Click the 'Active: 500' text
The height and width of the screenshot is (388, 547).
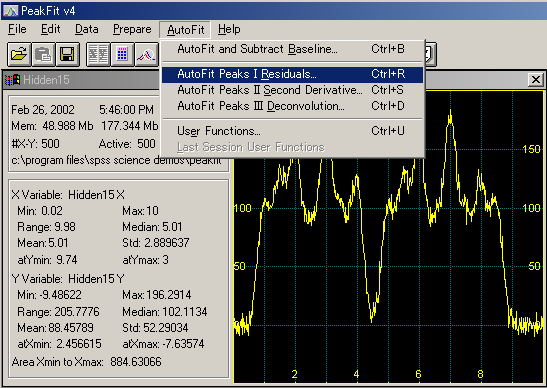tap(127, 144)
